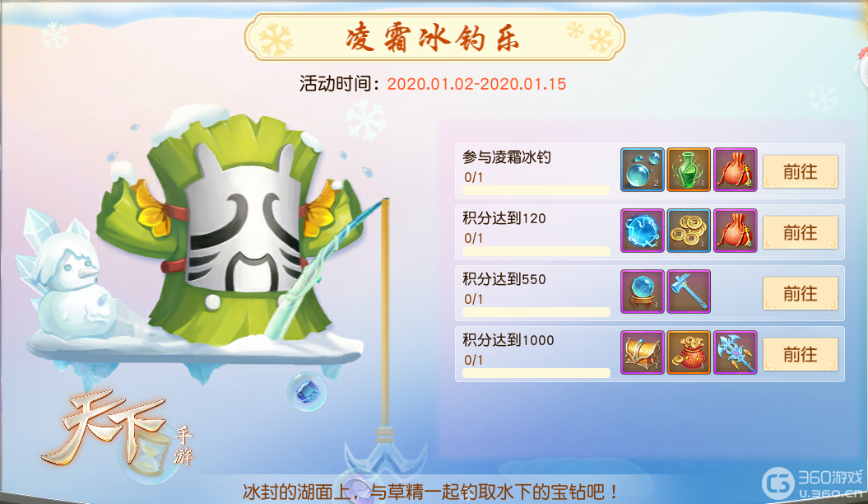The image size is (868, 504).
Task: Click the 参与凌霜冰钓 progress bar
Action: coord(536,190)
